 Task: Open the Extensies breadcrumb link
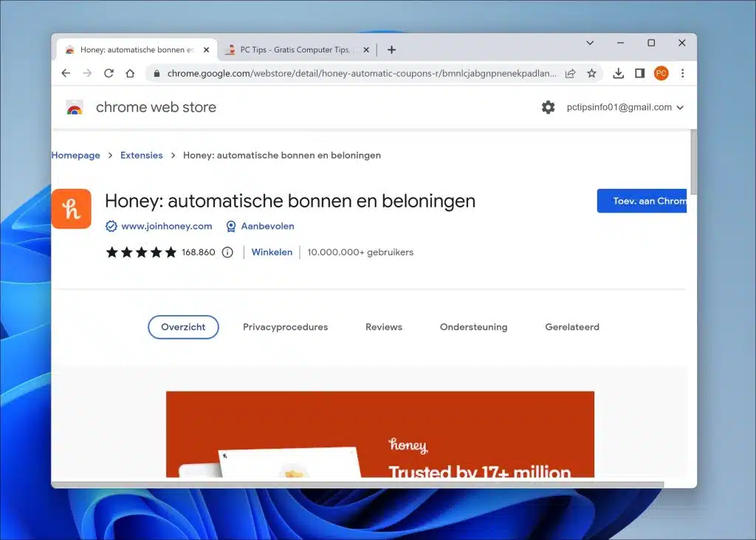click(x=141, y=155)
